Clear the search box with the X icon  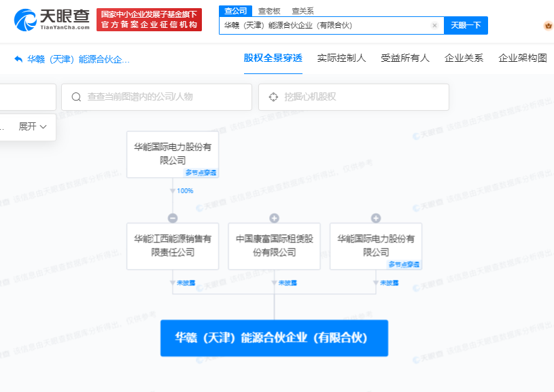point(434,25)
